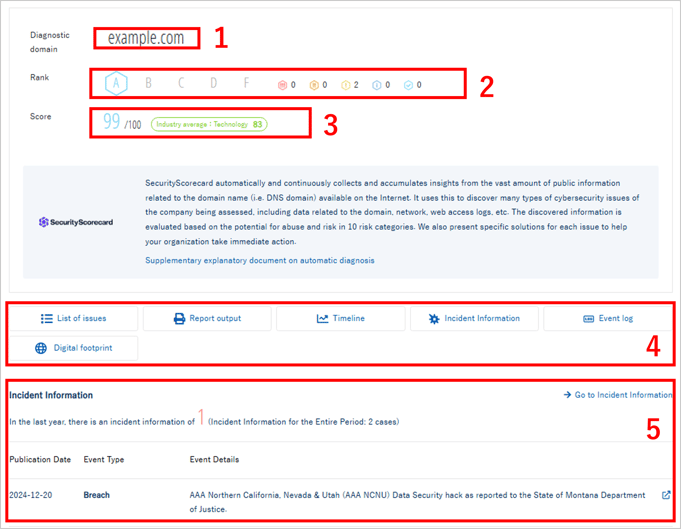Click the orange high severity issue icon
This screenshot has width=681, height=529.
[314, 85]
